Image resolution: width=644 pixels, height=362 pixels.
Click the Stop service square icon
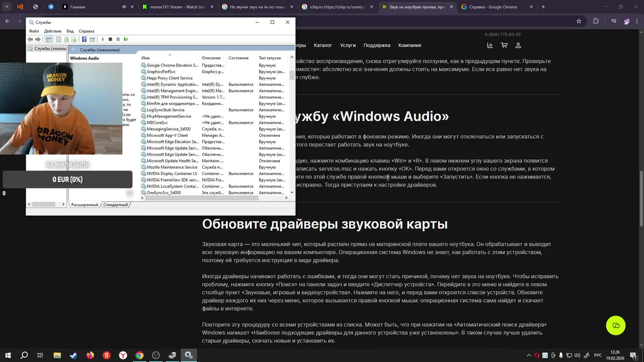(x=111, y=39)
